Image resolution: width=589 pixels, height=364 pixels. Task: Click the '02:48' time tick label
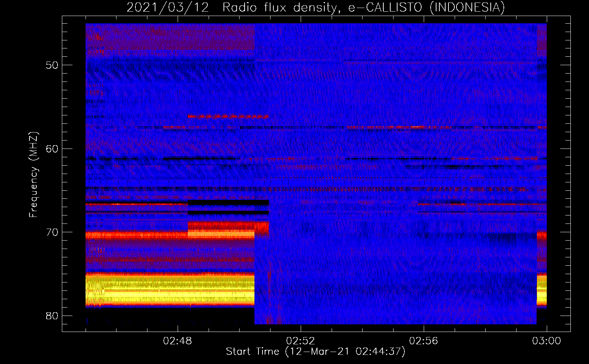177,341
